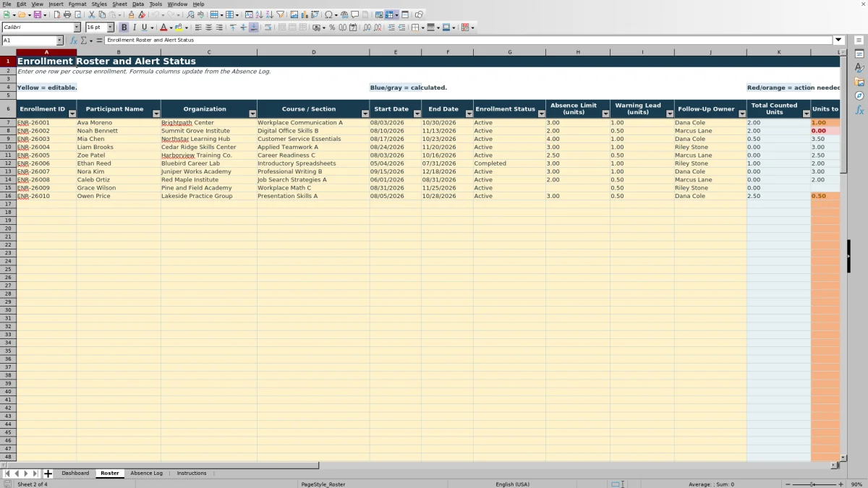Open Find and Replace tool

(x=190, y=14)
